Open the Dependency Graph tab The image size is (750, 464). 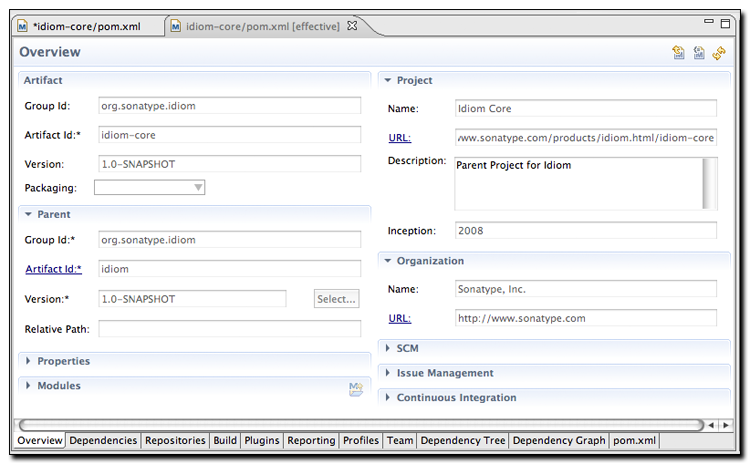559,440
